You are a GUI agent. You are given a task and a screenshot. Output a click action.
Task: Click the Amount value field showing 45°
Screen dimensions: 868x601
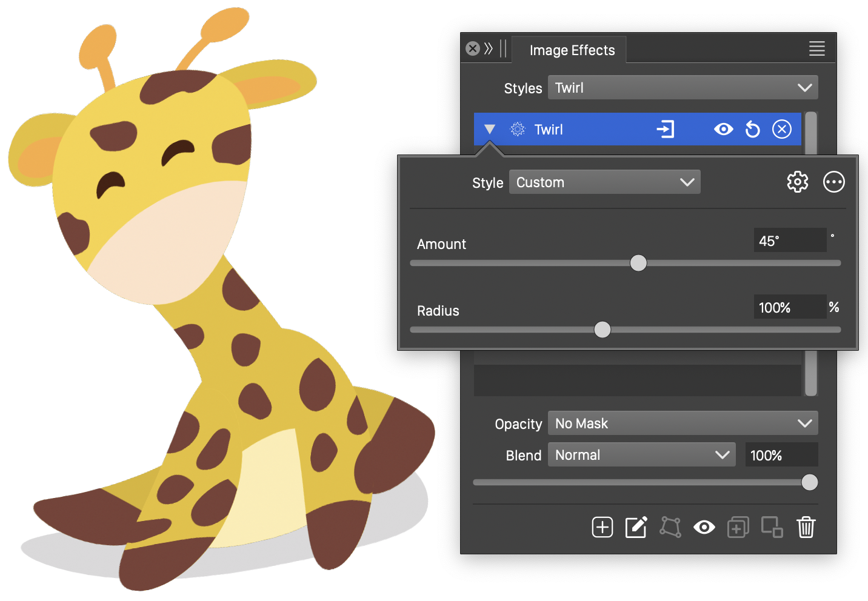point(789,241)
